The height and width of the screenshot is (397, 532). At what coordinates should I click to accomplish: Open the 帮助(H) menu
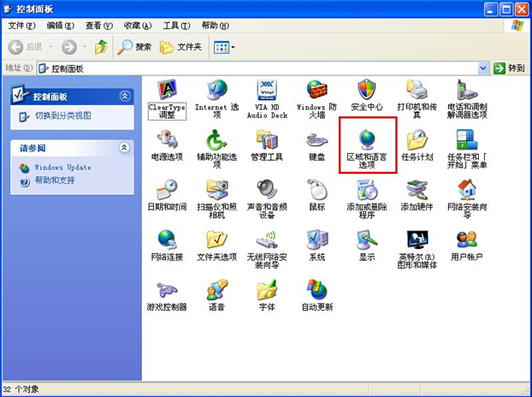[x=215, y=26]
